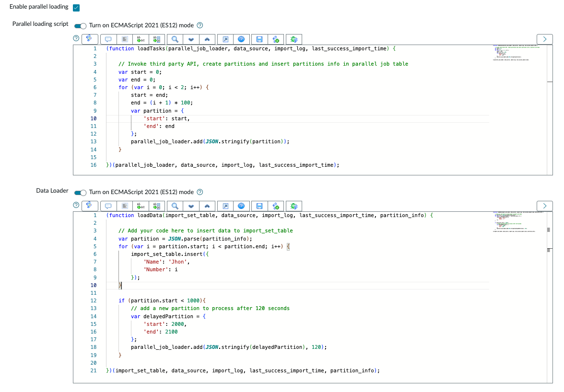Find previous match in Parallel loading script toolbar
Screen dimensions: 564x392
(x=207, y=39)
